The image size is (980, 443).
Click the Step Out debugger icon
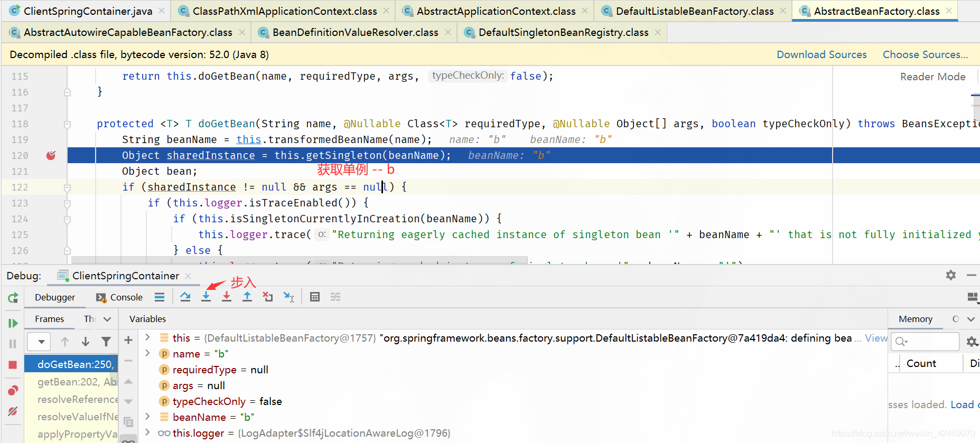(247, 297)
